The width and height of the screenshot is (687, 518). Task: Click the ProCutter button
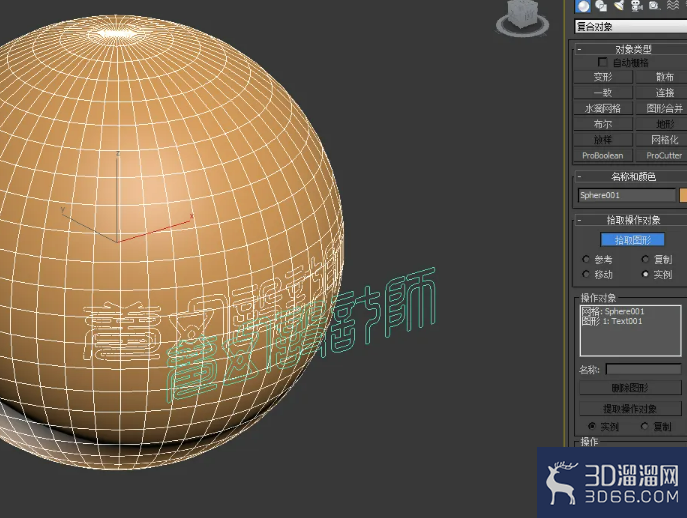(662, 156)
